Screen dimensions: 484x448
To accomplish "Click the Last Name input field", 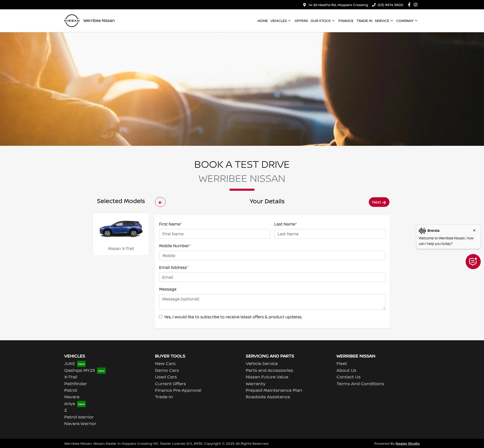I will point(330,234).
